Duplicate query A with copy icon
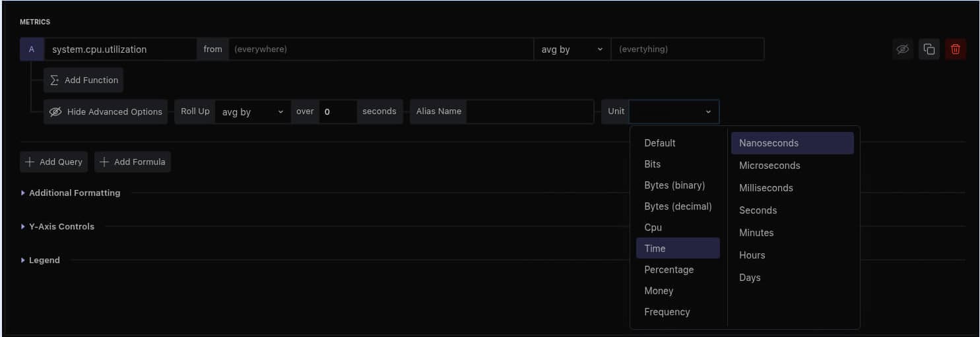This screenshot has width=980, height=337. pos(929,49)
